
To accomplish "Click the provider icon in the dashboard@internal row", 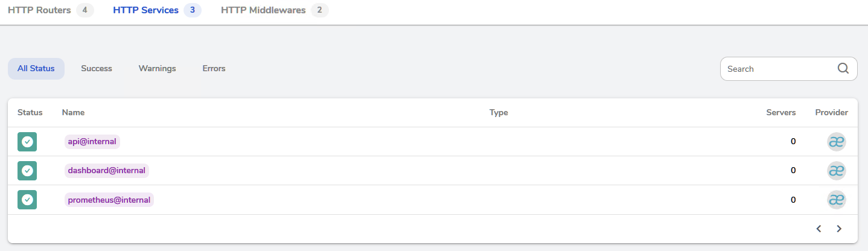I will coord(836,171).
